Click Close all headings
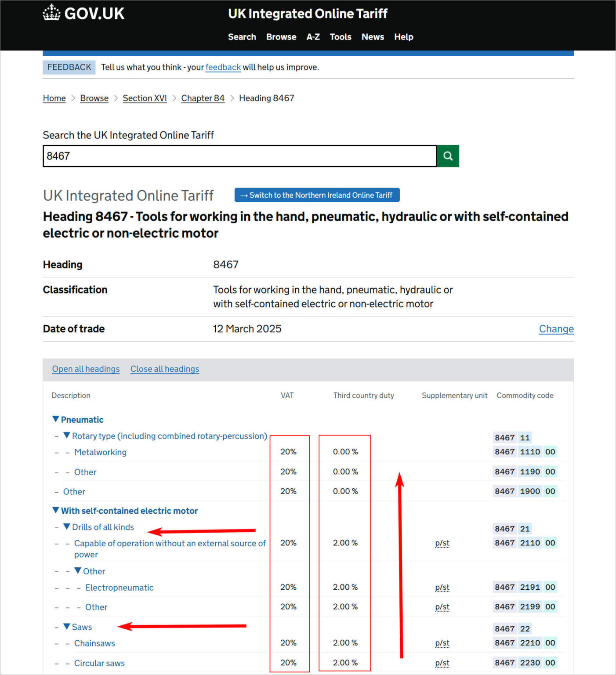 pyautogui.click(x=165, y=369)
